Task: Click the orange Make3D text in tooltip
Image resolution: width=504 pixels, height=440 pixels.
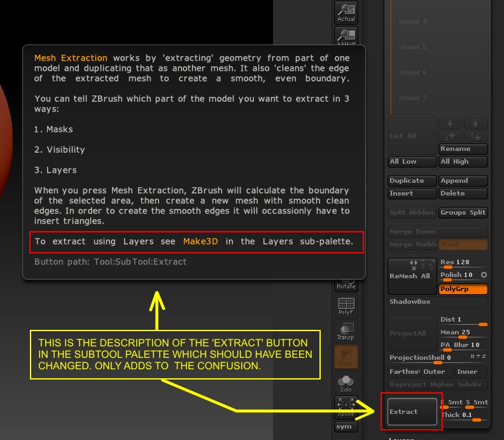Action: click(200, 241)
